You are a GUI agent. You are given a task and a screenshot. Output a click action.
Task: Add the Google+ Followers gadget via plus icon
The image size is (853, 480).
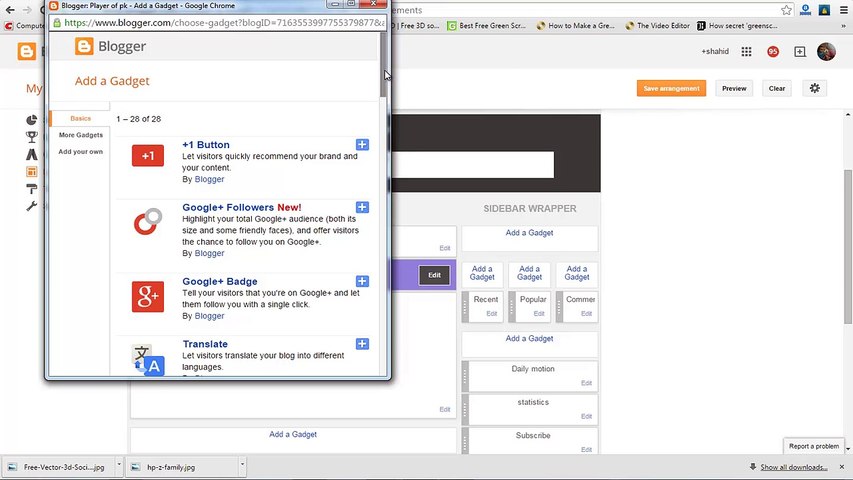[x=362, y=207]
